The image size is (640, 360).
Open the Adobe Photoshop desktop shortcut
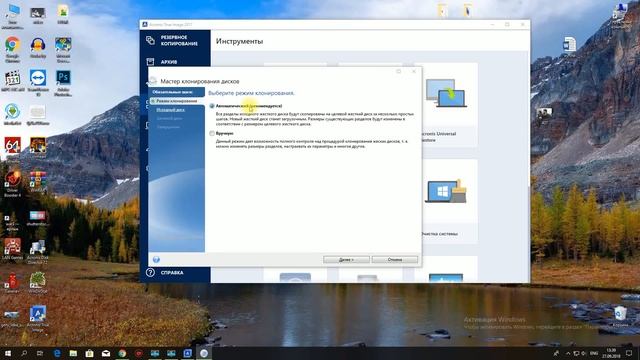[x=63, y=78]
